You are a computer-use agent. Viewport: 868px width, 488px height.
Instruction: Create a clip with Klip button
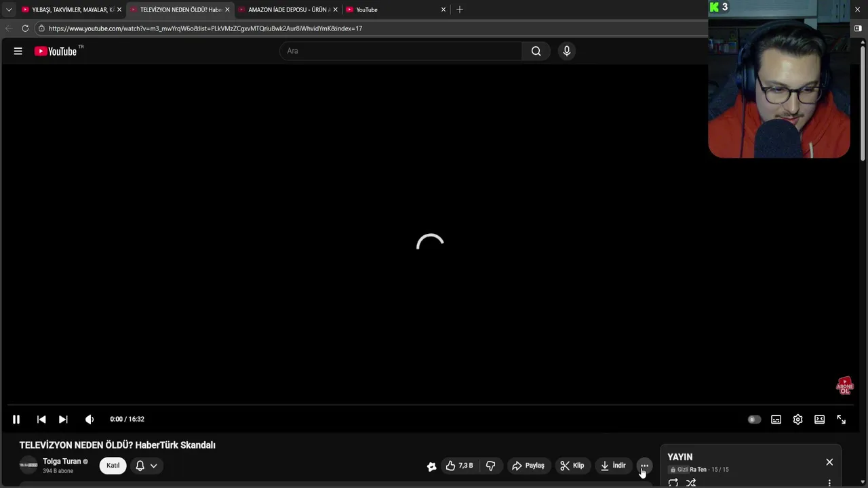click(x=572, y=466)
